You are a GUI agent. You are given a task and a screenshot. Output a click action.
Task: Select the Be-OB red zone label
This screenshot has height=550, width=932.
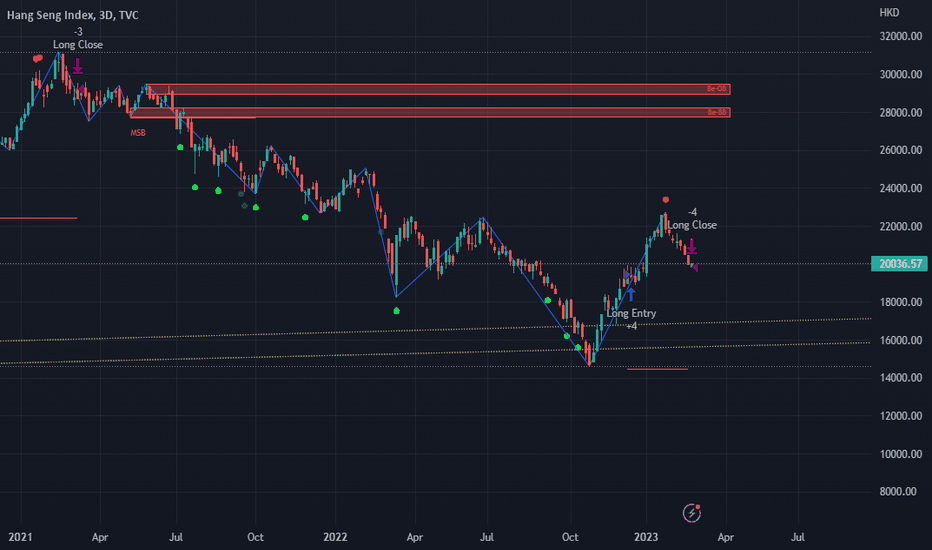pos(717,89)
